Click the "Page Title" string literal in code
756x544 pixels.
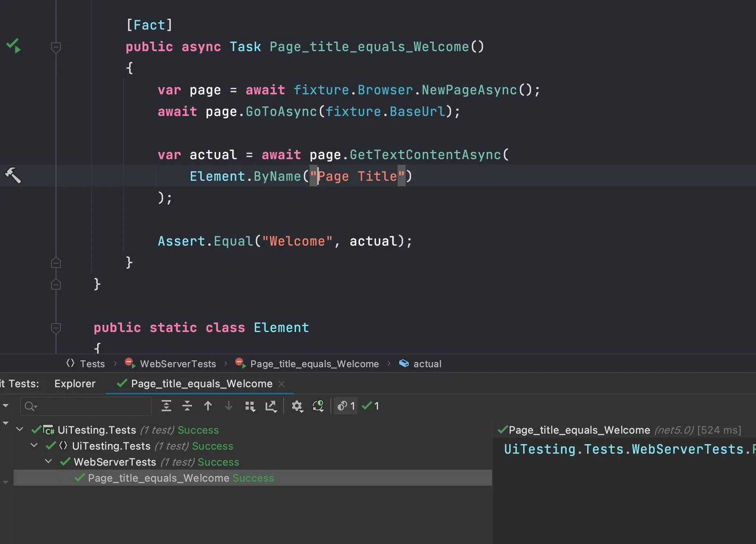[x=358, y=176]
